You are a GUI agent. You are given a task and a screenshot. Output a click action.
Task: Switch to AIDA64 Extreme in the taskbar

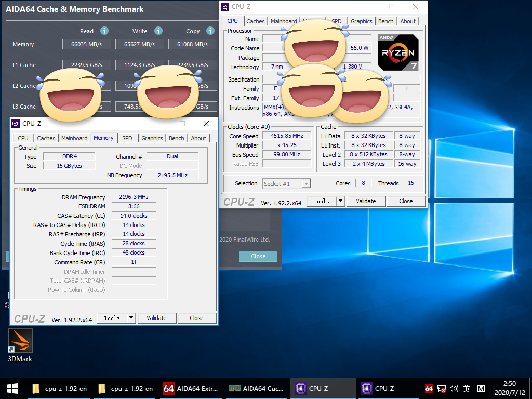point(190,388)
